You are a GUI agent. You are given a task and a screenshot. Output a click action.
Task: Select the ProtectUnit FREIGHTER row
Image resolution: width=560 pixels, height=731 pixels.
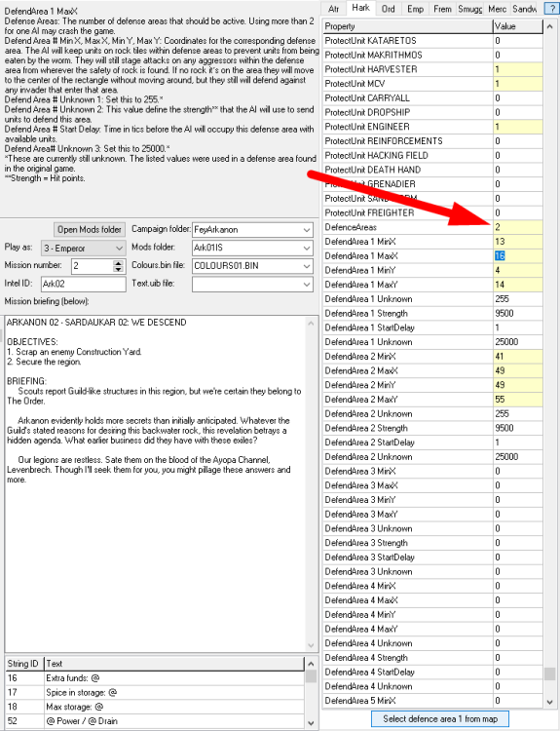pos(432,212)
